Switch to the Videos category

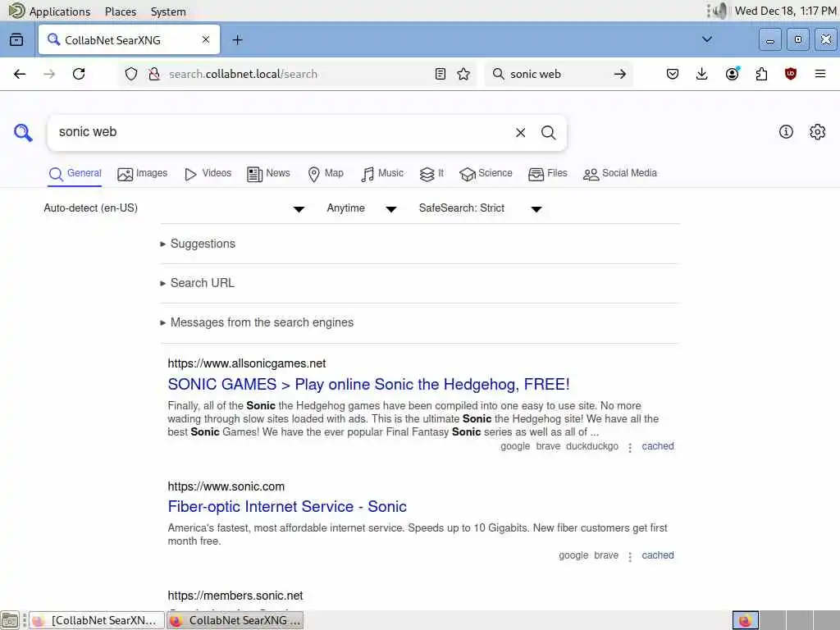pos(208,174)
